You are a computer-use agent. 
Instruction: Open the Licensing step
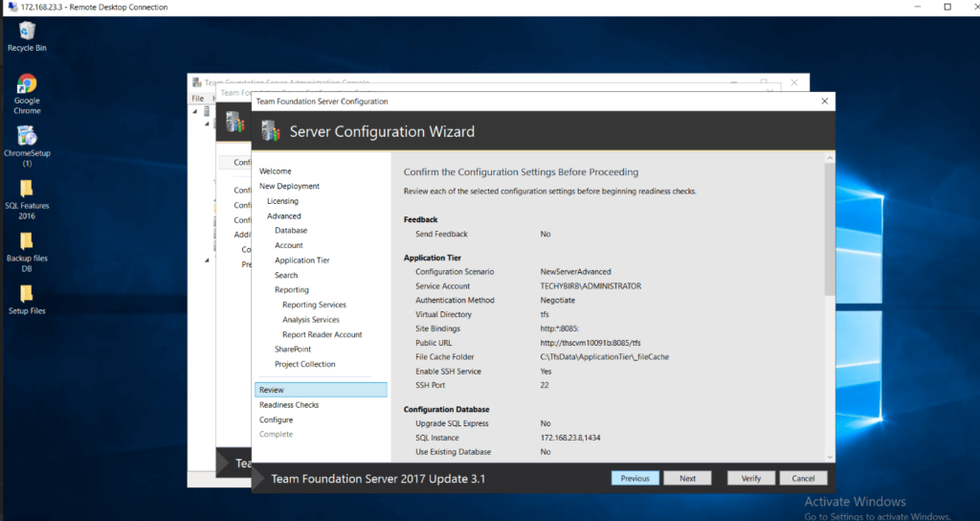point(282,201)
